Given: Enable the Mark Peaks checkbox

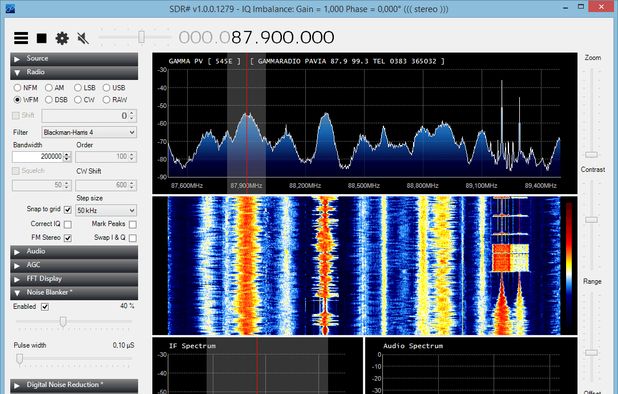Looking at the screenshot, I should 133,224.
